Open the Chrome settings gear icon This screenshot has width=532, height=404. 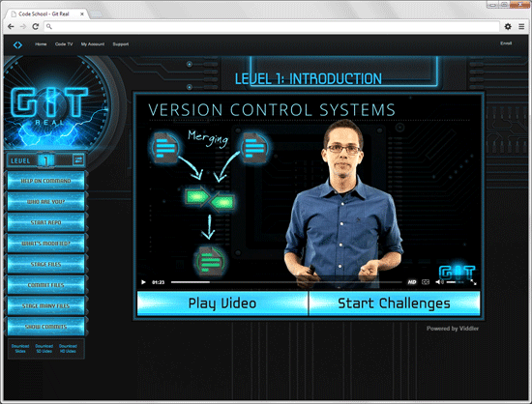click(508, 26)
